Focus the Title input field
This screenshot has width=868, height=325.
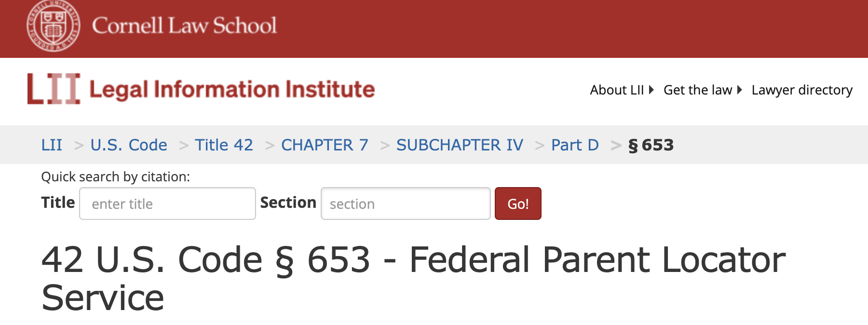point(167,203)
